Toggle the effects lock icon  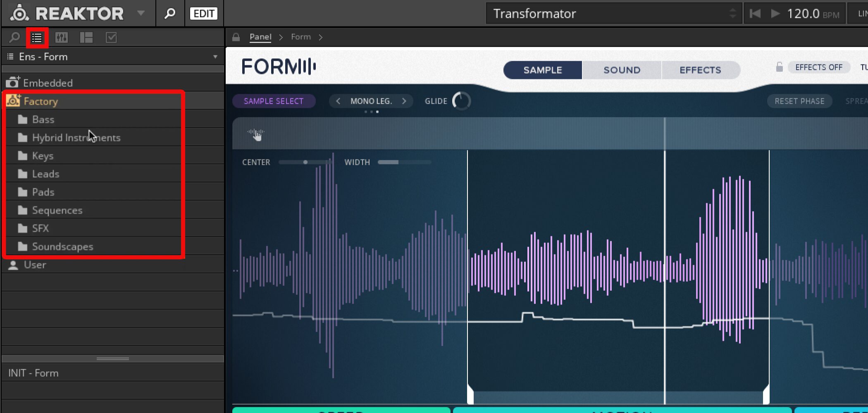pos(779,67)
